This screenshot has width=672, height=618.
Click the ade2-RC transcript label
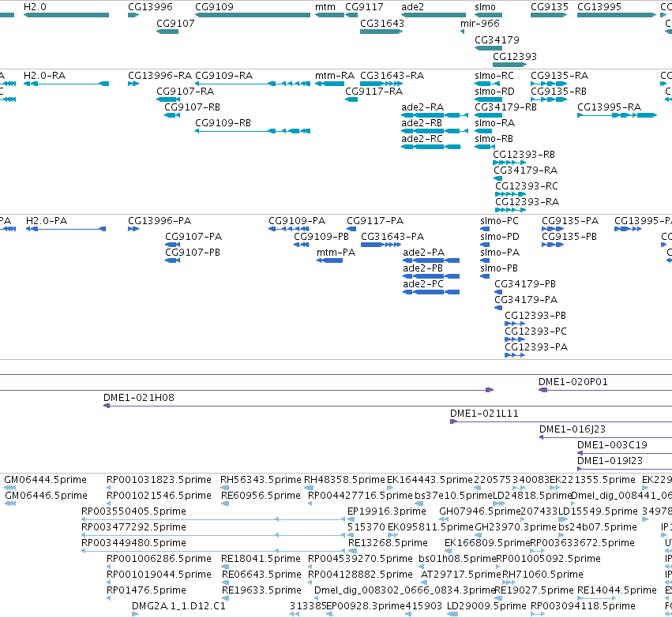[x=422, y=139]
